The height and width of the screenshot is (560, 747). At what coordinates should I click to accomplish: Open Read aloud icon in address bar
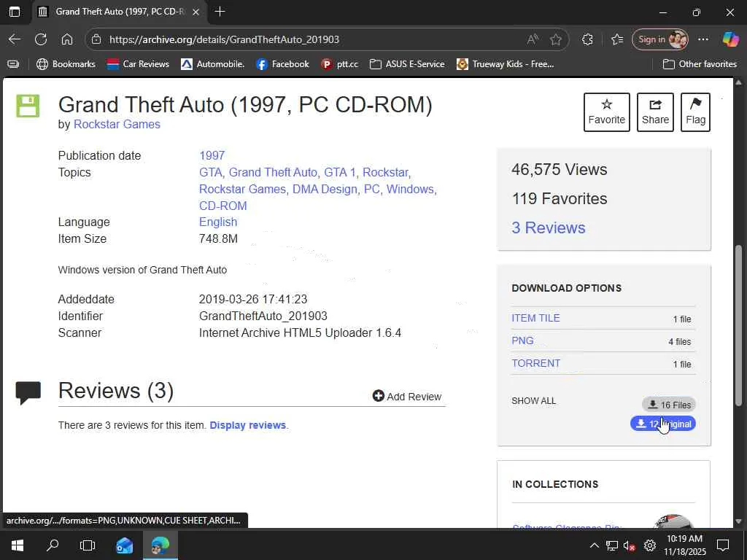[x=533, y=39]
